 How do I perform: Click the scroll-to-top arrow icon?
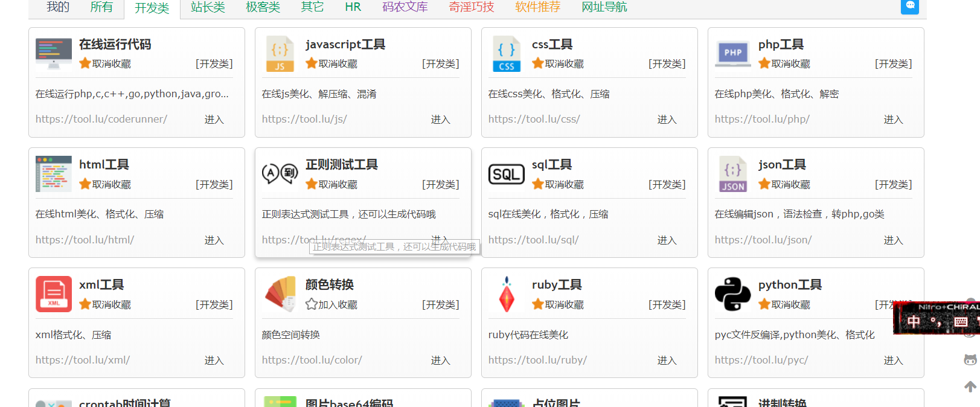coord(970,386)
